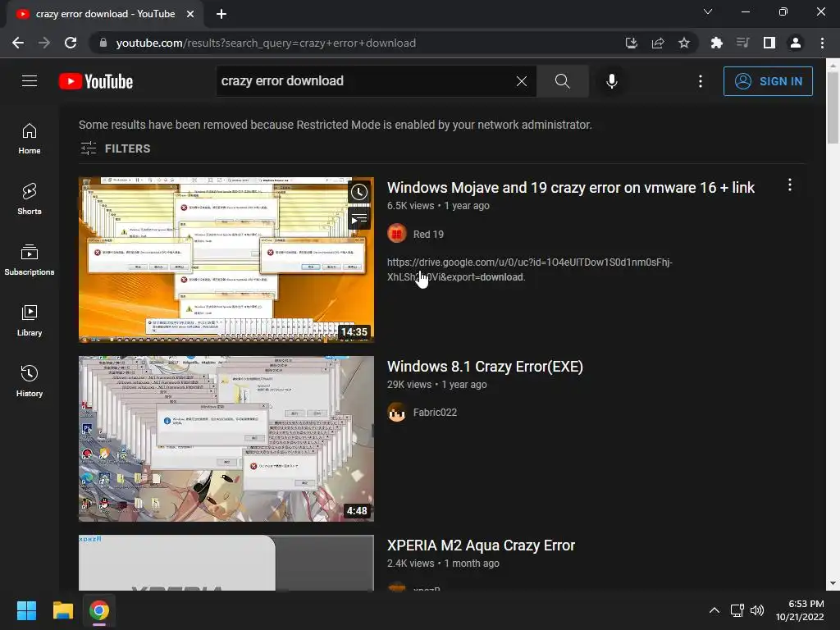Screen dimensions: 840x630
Task: Open XPERIA M2 video thumbnail
Action: (226, 563)
